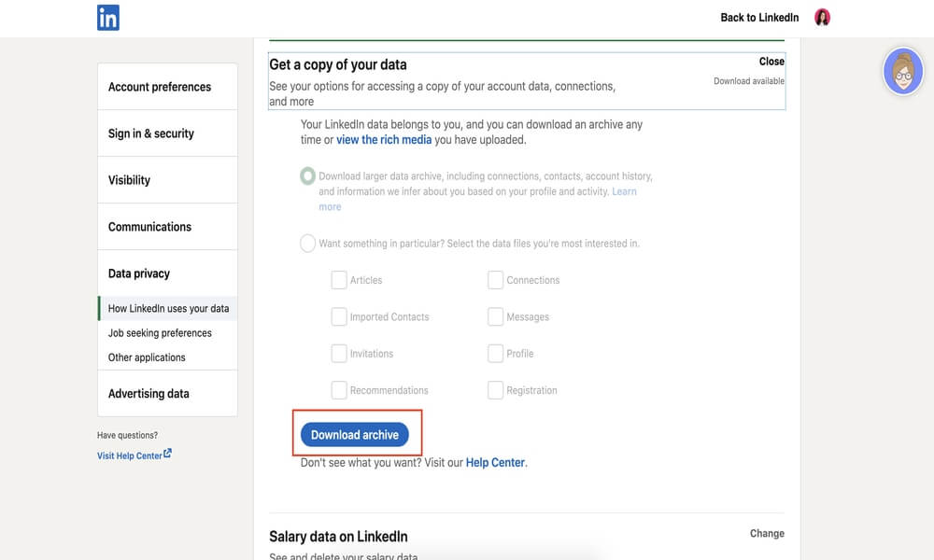
Task: Click Change for Salary data on LinkedIn
Action: click(x=767, y=533)
